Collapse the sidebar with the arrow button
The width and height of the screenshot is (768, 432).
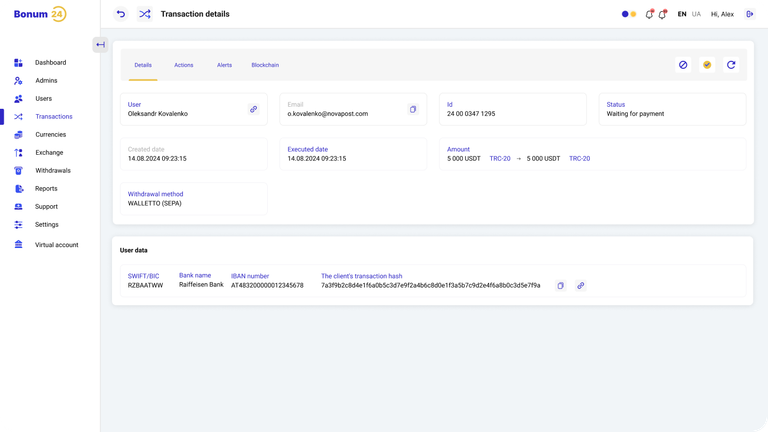pyautogui.click(x=100, y=45)
